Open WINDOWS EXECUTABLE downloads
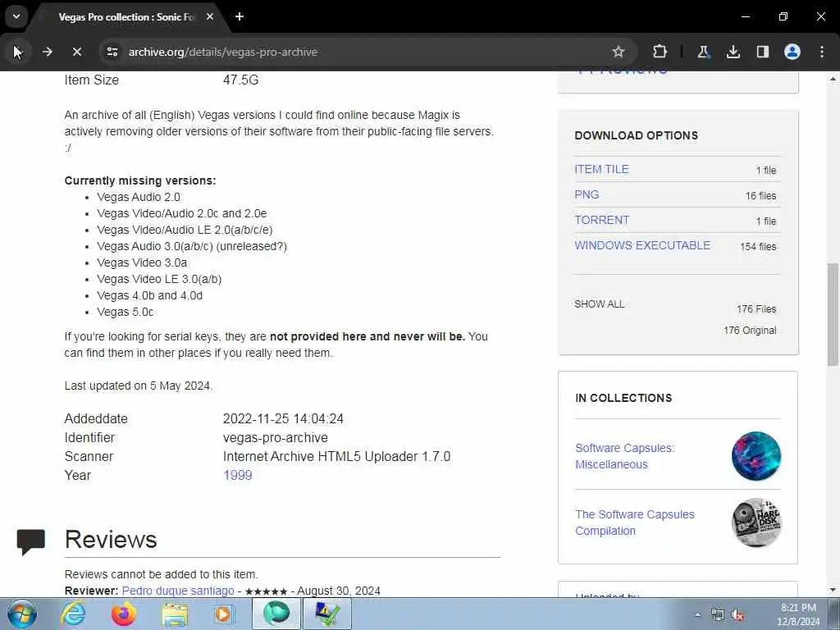The height and width of the screenshot is (630, 840). pyautogui.click(x=641, y=245)
